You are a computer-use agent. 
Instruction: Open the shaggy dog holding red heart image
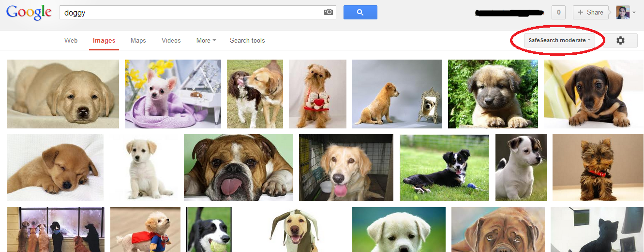pyautogui.click(x=317, y=94)
